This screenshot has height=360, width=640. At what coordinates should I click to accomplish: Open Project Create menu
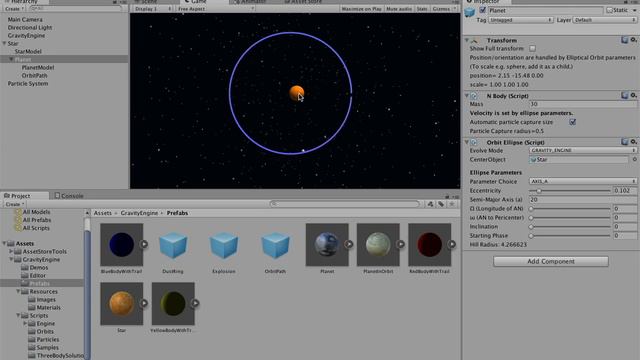[x=15, y=204]
